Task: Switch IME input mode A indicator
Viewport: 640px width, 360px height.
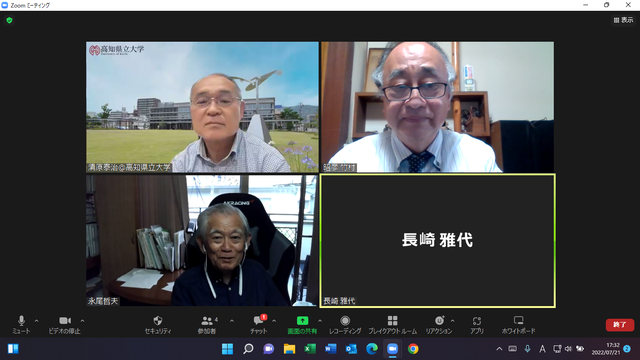Action: click(542, 349)
